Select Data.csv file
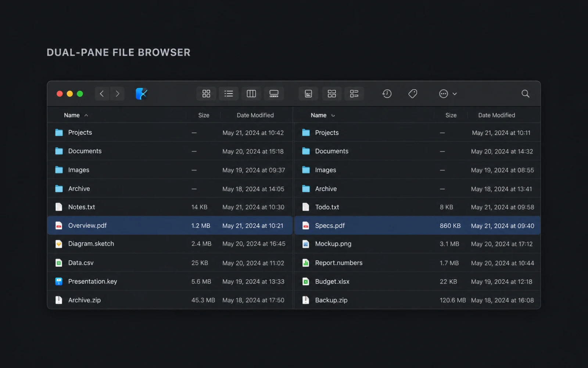Image resolution: width=588 pixels, height=368 pixels. (x=170, y=263)
